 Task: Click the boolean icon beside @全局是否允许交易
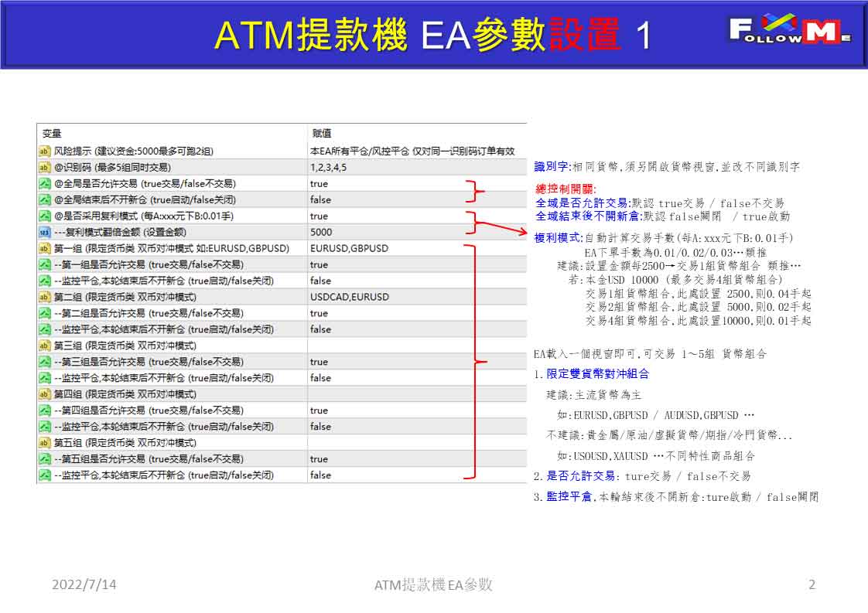coord(44,183)
